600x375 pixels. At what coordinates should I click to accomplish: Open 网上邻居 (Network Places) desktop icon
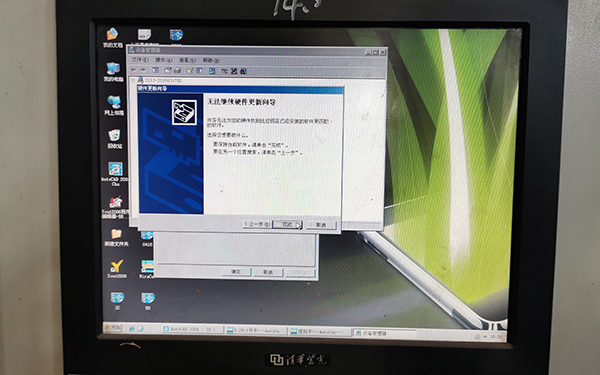pos(114,105)
